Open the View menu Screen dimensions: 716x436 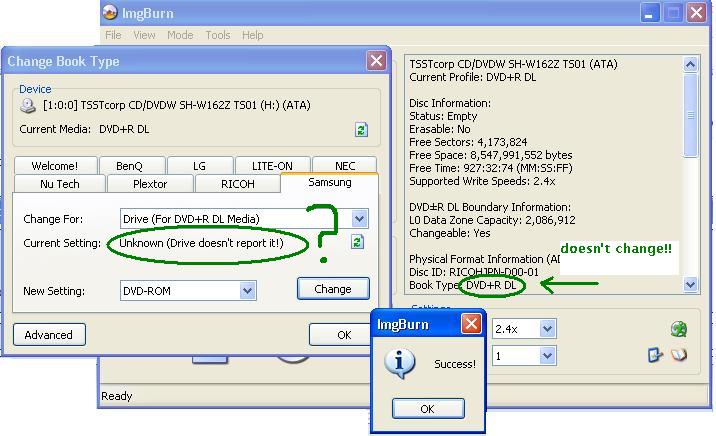point(144,35)
